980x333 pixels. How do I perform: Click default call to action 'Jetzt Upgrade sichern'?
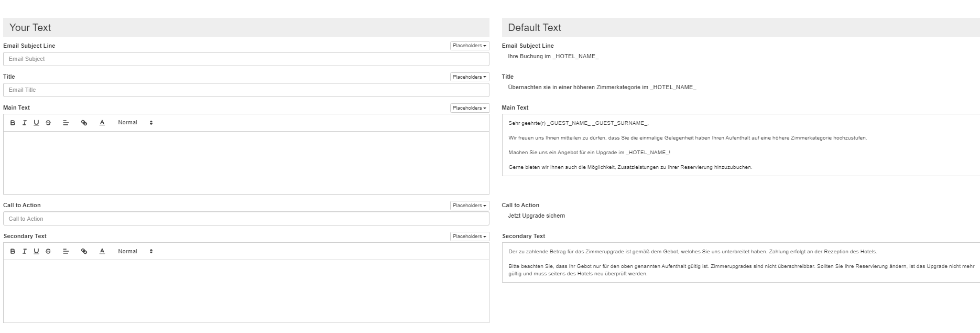pos(537,216)
